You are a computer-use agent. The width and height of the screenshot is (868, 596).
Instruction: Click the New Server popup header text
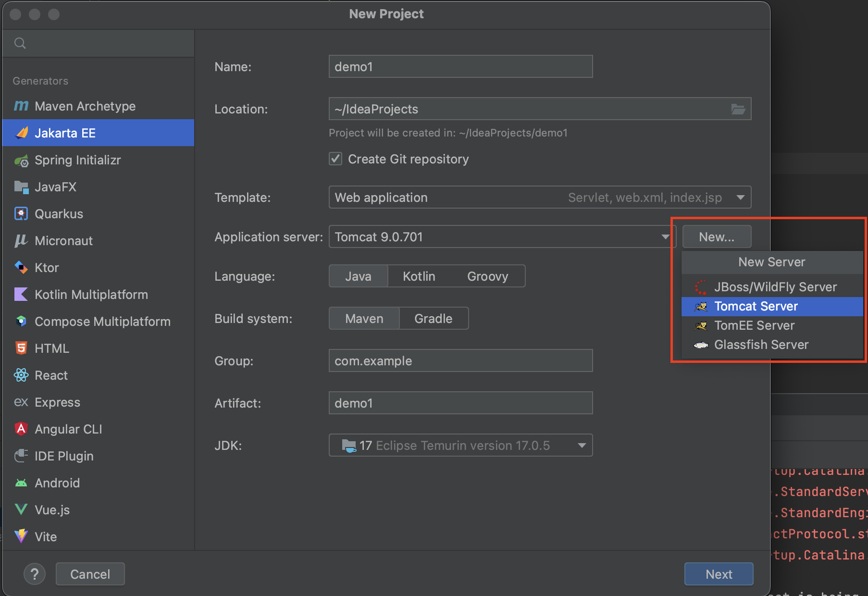[x=771, y=262]
